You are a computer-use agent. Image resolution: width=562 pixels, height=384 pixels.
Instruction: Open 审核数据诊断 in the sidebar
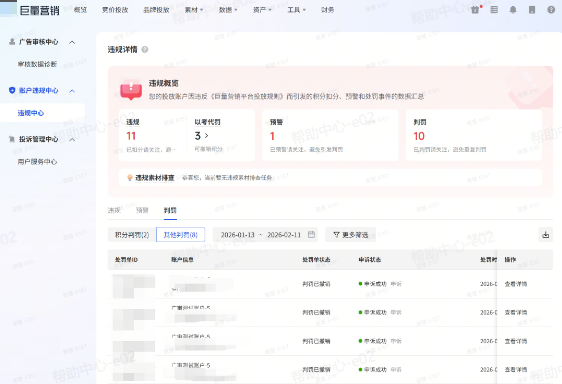click(37, 64)
